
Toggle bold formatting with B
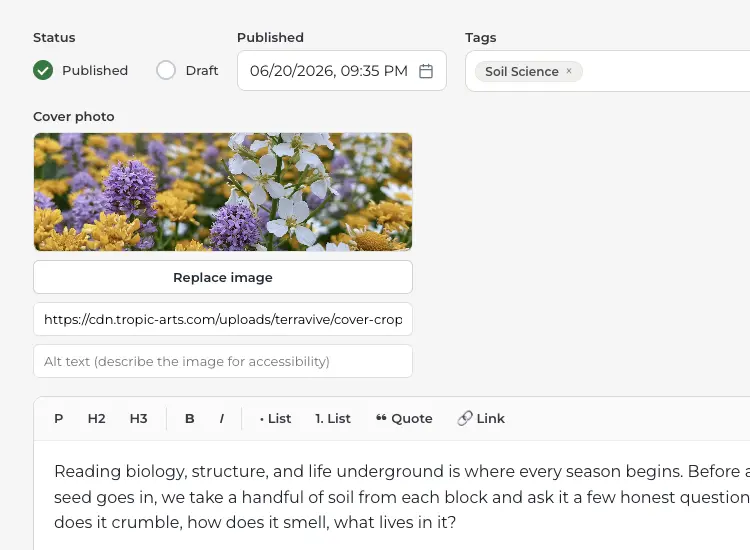point(189,418)
